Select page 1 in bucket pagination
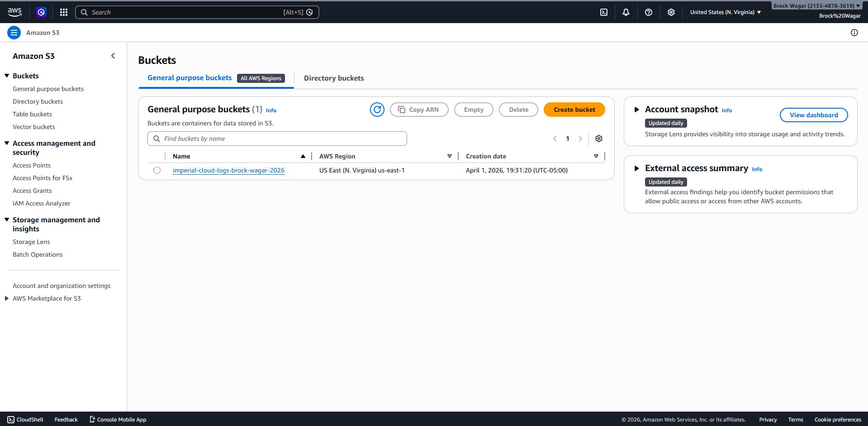Image resolution: width=868 pixels, height=426 pixels. [568, 139]
